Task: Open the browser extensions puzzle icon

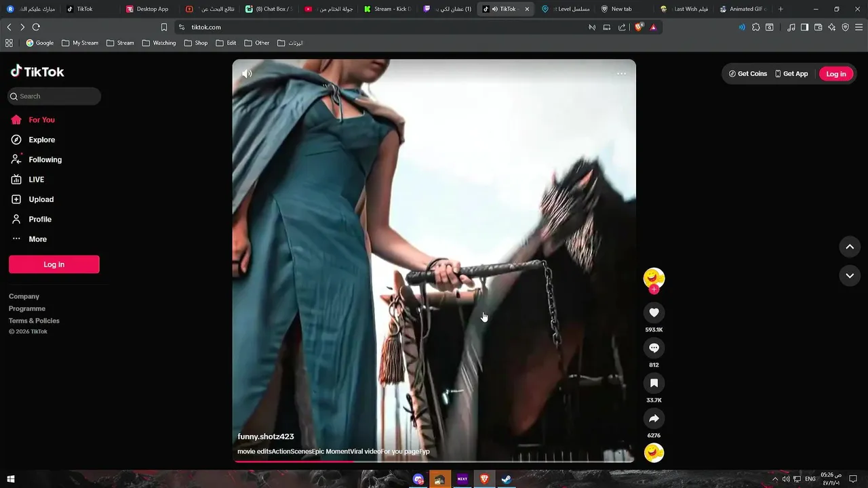Action: (x=756, y=27)
